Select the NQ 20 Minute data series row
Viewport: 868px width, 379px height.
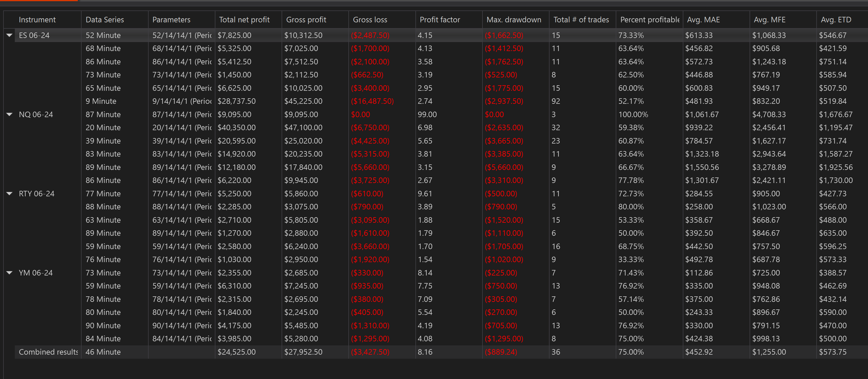click(x=103, y=128)
